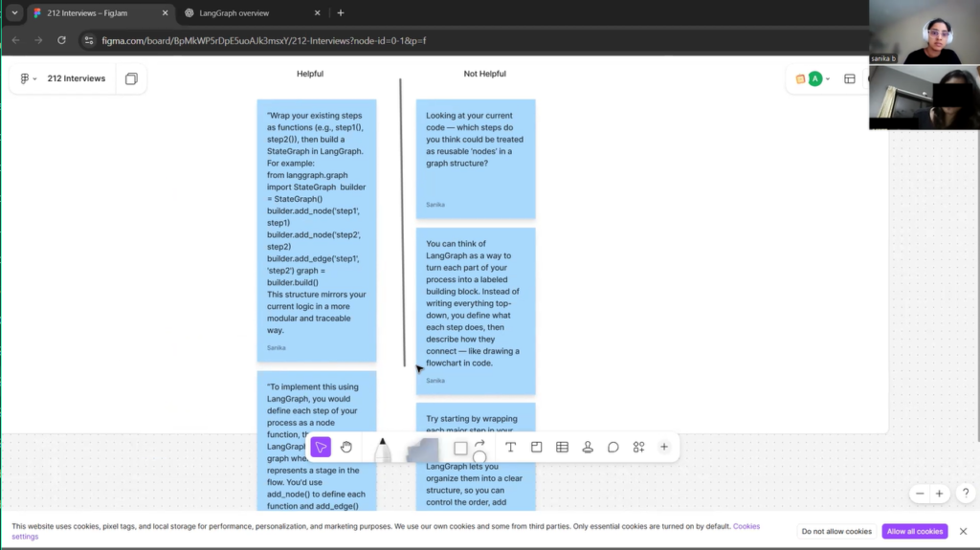Insert a table from toolbar
Screen dimensions: 980x550
pyautogui.click(x=562, y=447)
